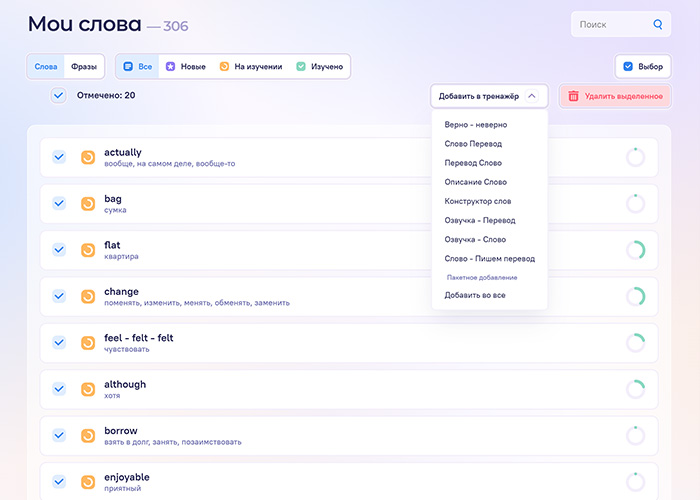This screenshot has height=500, width=700.
Task: Collapse the Добавить в тренажёр dropdown
Action: coord(489,96)
